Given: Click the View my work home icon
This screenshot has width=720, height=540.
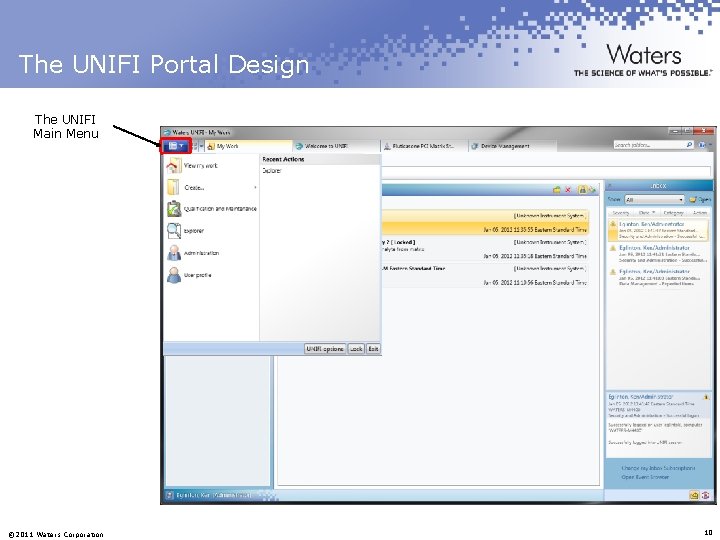Looking at the screenshot, I should pyautogui.click(x=174, y=165).
